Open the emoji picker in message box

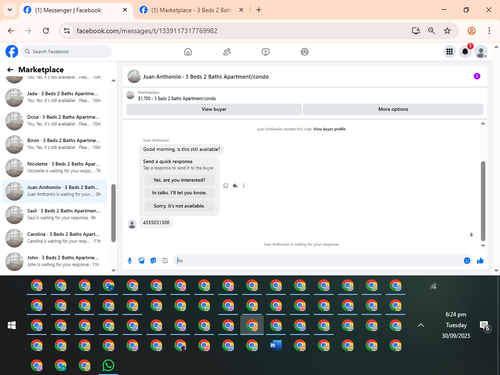tap(467, 261)
